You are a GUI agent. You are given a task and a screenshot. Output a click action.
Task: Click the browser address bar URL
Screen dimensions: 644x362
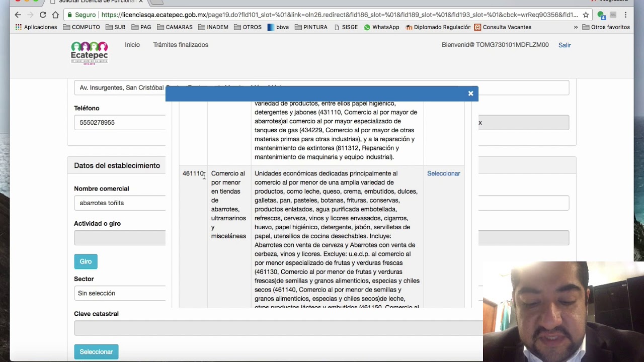pyautogui.click(x=340, y=15)
